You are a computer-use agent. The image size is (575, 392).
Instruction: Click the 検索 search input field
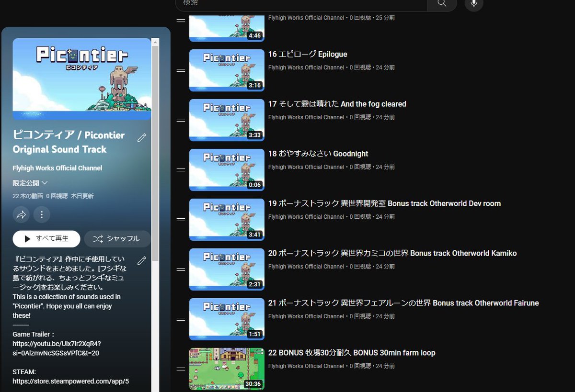(x=301, y=3)
